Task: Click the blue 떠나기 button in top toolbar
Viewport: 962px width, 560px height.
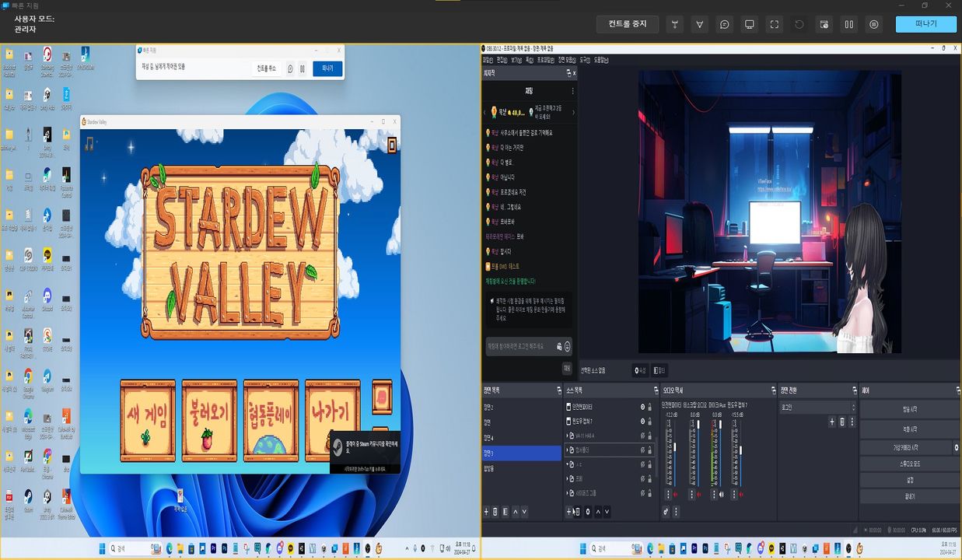Action: (926, 24)
